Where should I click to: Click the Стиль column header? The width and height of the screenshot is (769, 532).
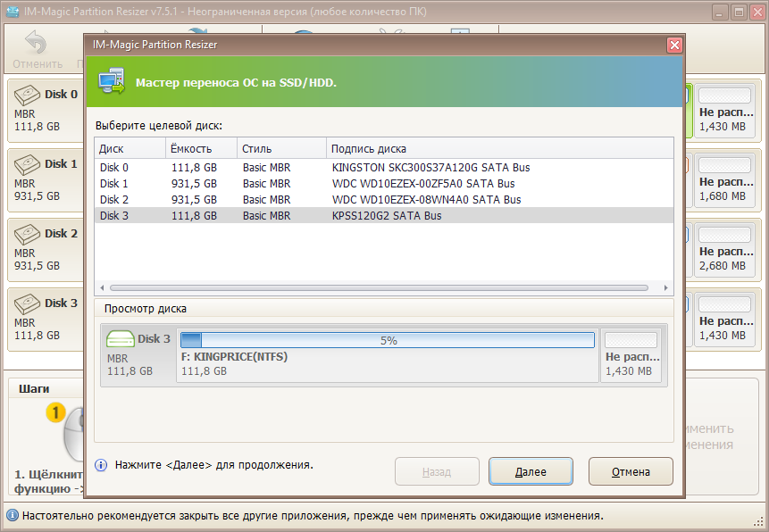click(x=281, y=148)
